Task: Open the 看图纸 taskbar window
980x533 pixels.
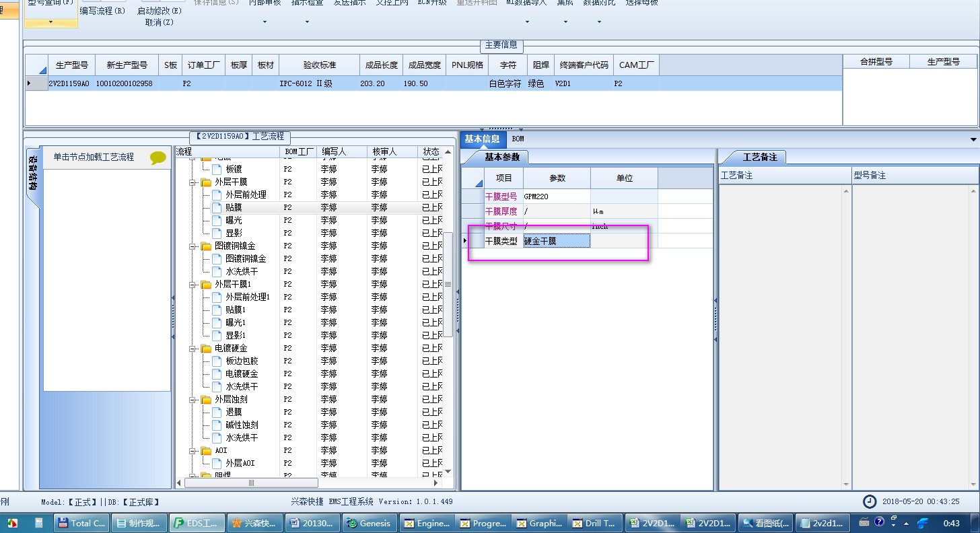Action: [x=765, y=523]
